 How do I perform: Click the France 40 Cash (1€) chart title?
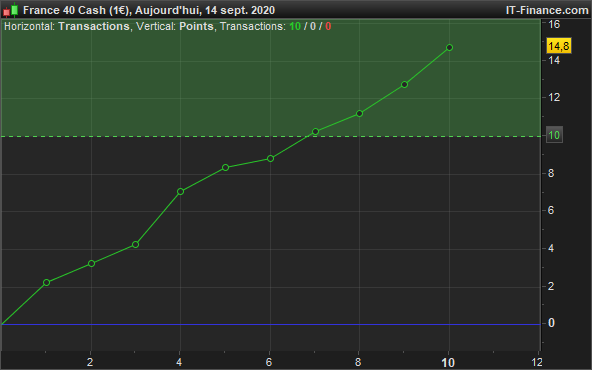[77, 10]
